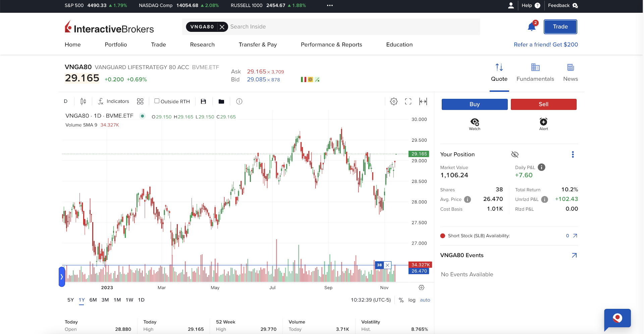Open the candlestick chart type selector
Viewport: 644px width, 334px height.
pos(83,102)
